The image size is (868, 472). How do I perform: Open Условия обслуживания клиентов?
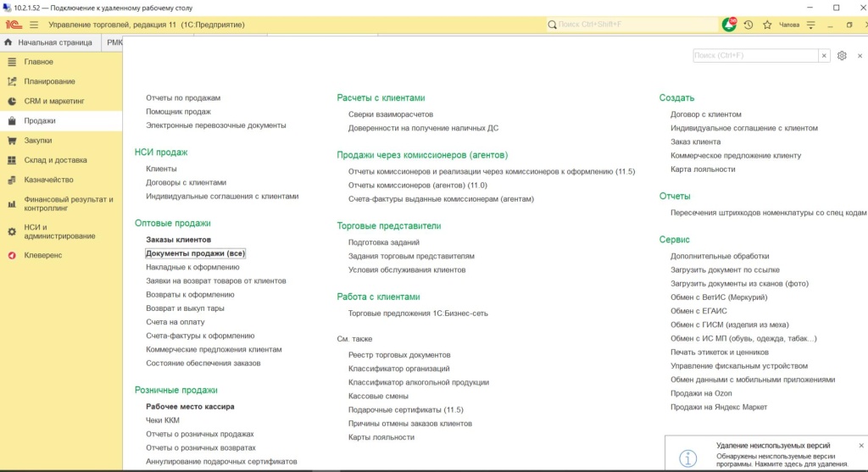[x=406, y=270]
